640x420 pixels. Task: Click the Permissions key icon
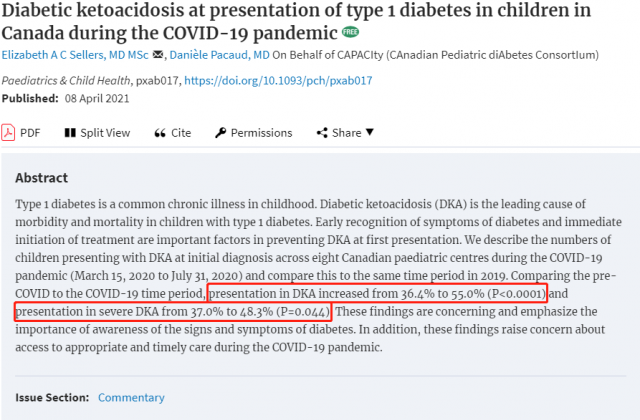(220, 133)
